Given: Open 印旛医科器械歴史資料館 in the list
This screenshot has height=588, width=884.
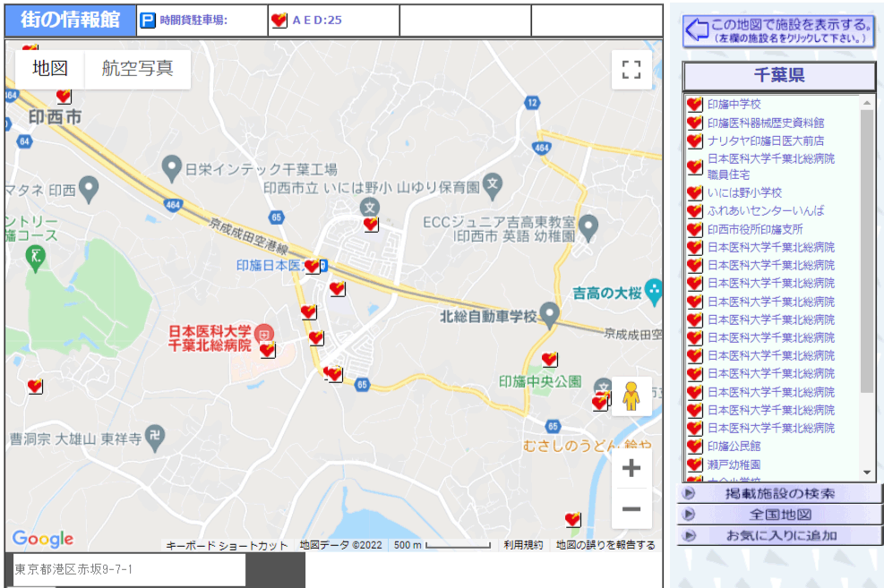Looking at the screenshot, I should 766,123.
